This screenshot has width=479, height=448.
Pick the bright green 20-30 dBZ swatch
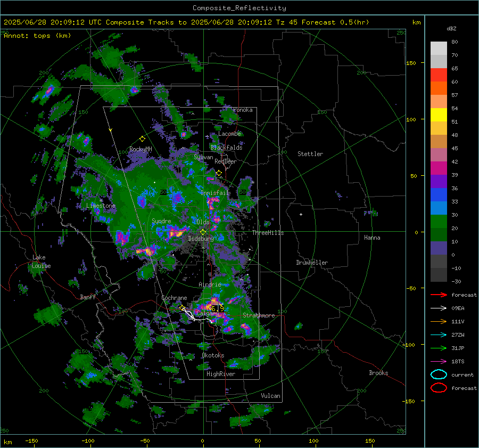439,221
